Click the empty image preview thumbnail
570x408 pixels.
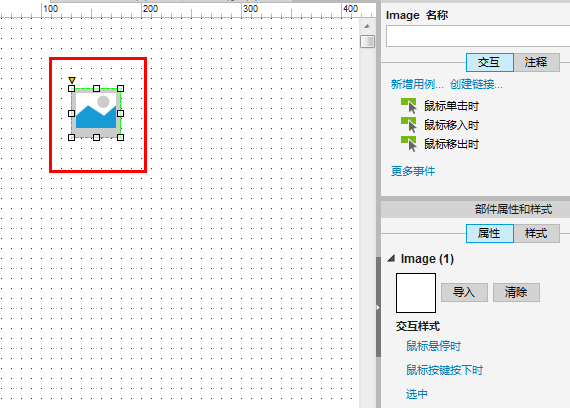tap(416, 293)
